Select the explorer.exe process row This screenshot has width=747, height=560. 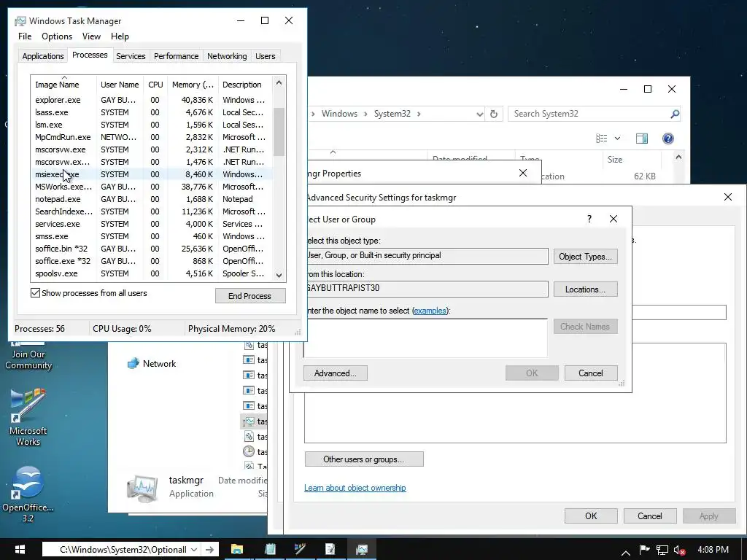coord(152,100)
